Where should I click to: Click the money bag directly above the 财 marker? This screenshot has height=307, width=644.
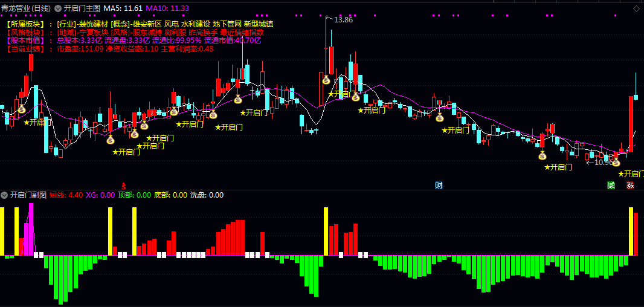[439, 117]
